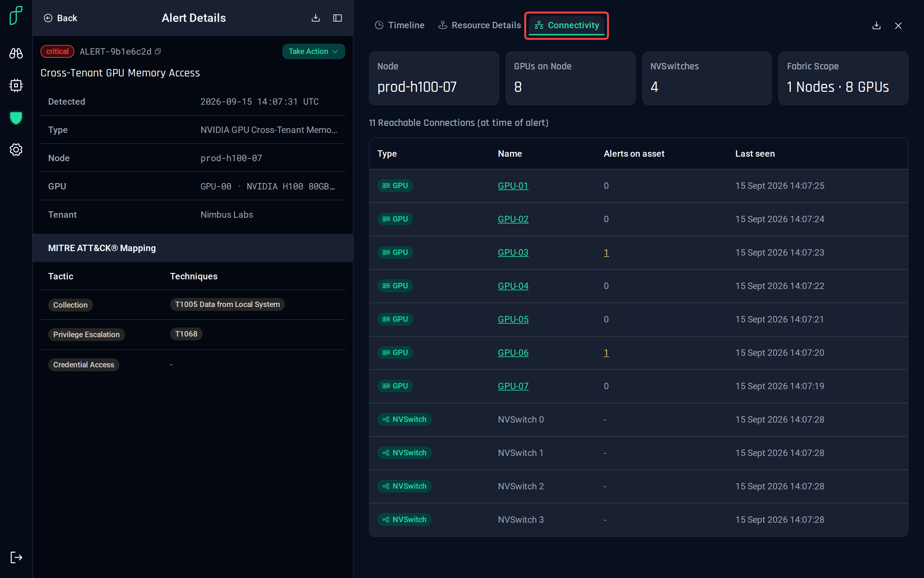Screen dimensions: 924x578
Task: Open the GPU-05 link
Action: point(513,319)
